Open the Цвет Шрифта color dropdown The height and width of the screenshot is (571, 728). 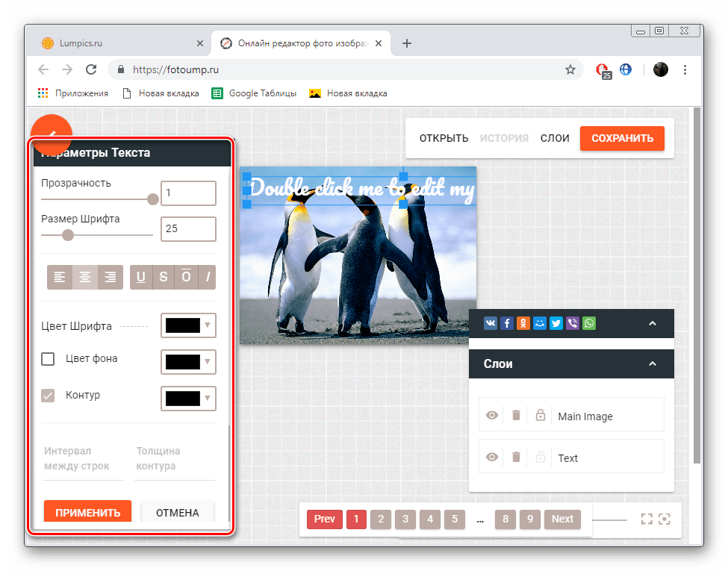pyautogui.click(x=188, y=325)
